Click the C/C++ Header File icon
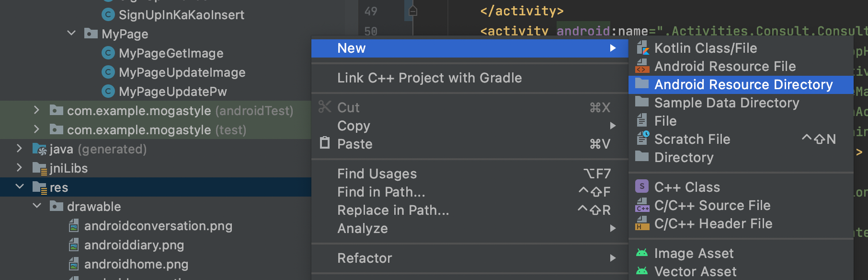Viewport: 868px width, 280px height. pyautogui.click(x=642, y=223)
